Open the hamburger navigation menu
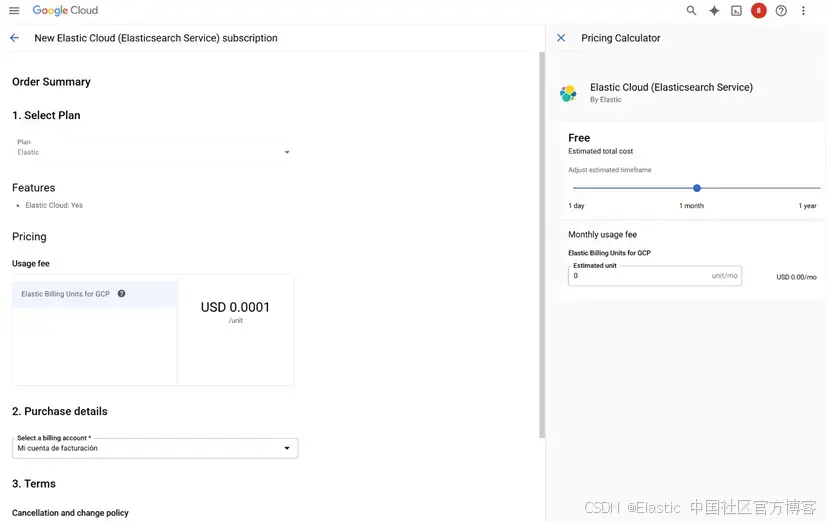This screenshot has width=828, height=523. point(14,11)
